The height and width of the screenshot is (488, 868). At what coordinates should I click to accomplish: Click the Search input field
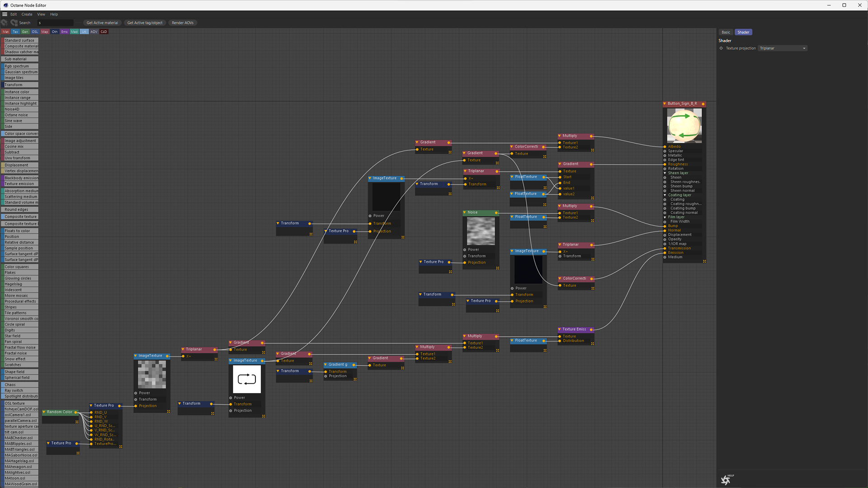point(55,23)
